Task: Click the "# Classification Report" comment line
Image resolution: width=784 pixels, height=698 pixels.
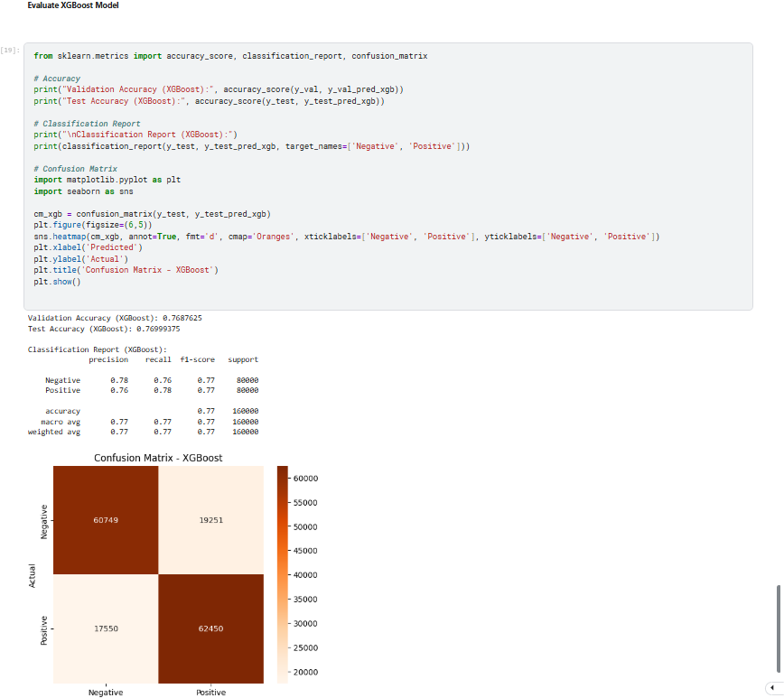Action: pos(87,124)
